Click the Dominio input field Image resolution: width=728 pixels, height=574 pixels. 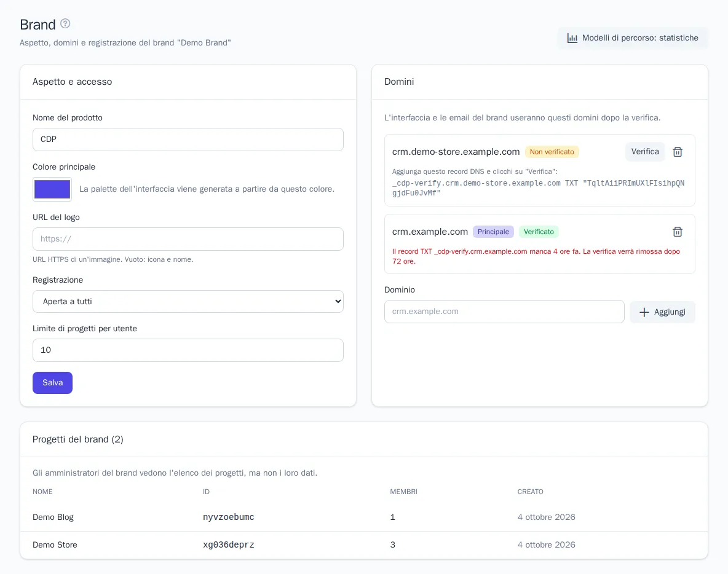click(x=504, y=312)
